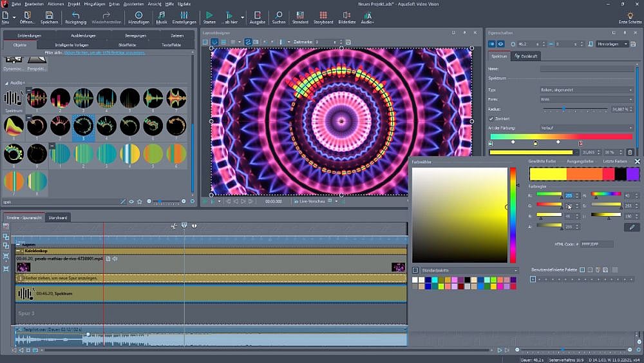Toggle the eye visibility icon in Eigenschaften

coord(502,44)
